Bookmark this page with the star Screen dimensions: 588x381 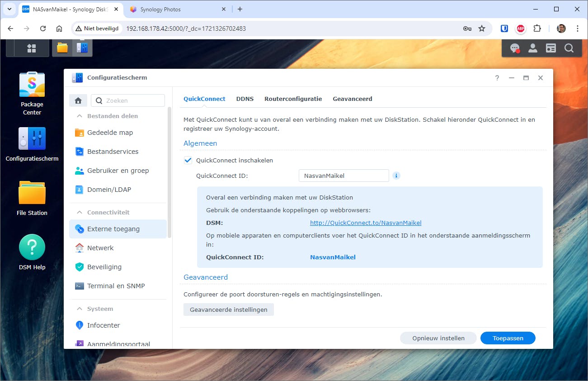482,29
